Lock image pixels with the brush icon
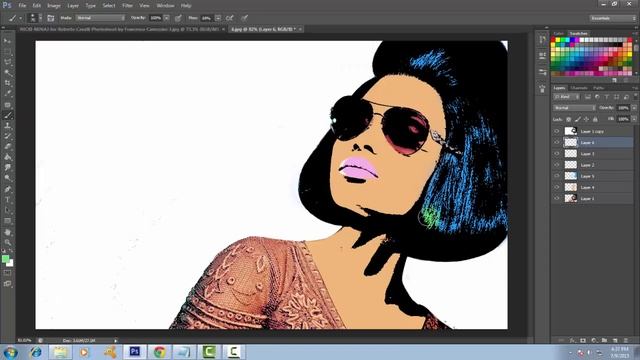 click(578, 119)
